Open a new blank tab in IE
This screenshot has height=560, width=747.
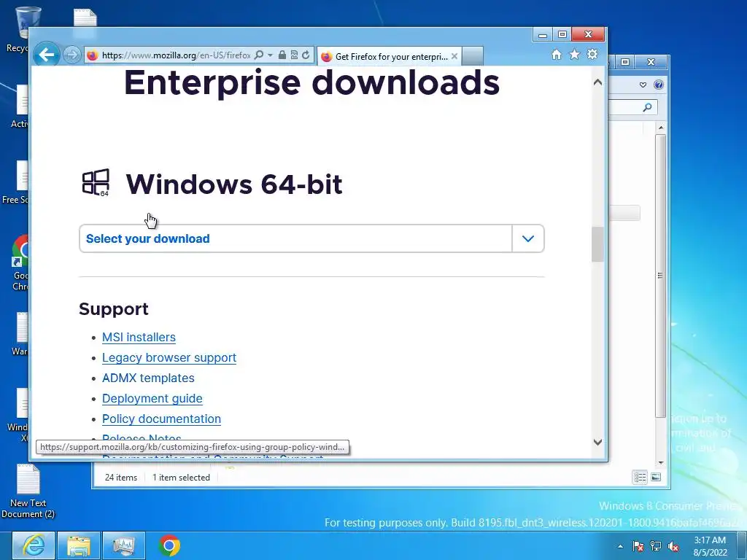click(473, 56)
